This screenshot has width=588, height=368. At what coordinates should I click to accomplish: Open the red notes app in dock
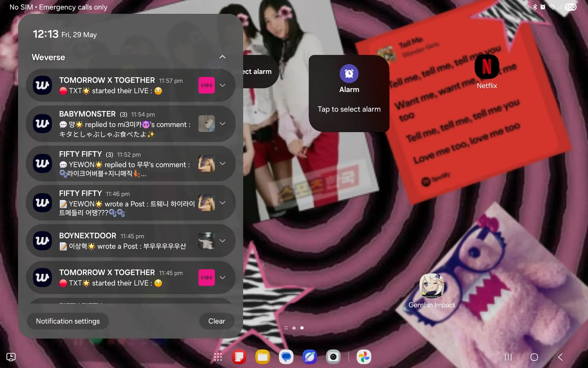(239, 357)
